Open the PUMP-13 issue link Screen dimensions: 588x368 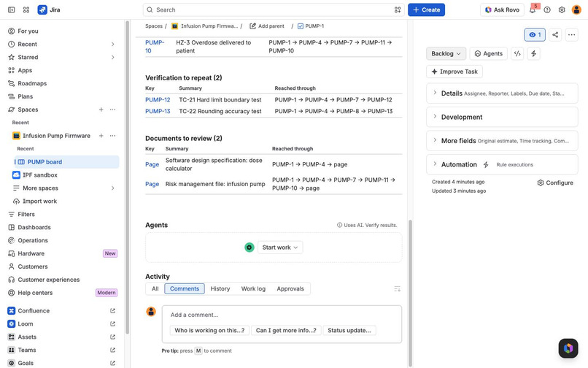pos(158,112)
